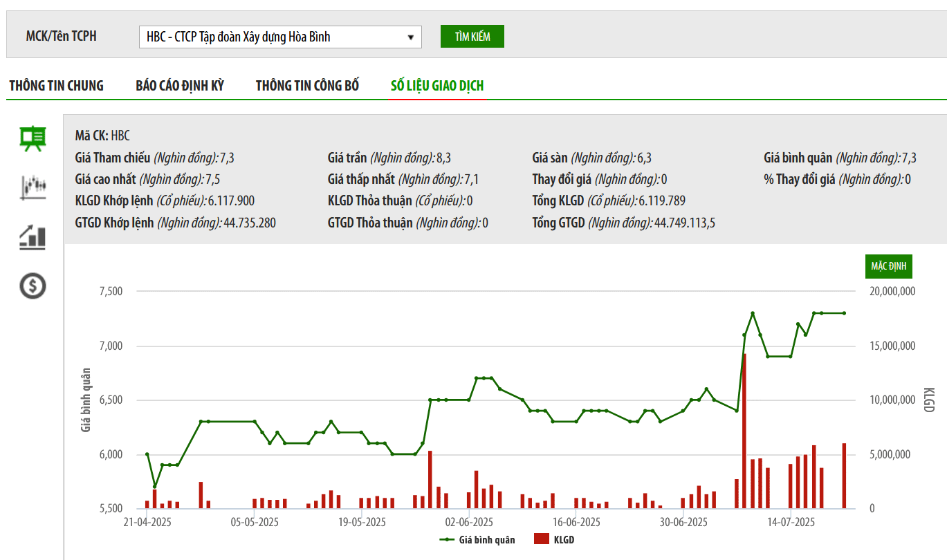Click the last volume bar on the right
Image resolution: width=947 pixels, height=560 pixels.
pyautogui.click(x=844, y=476)
